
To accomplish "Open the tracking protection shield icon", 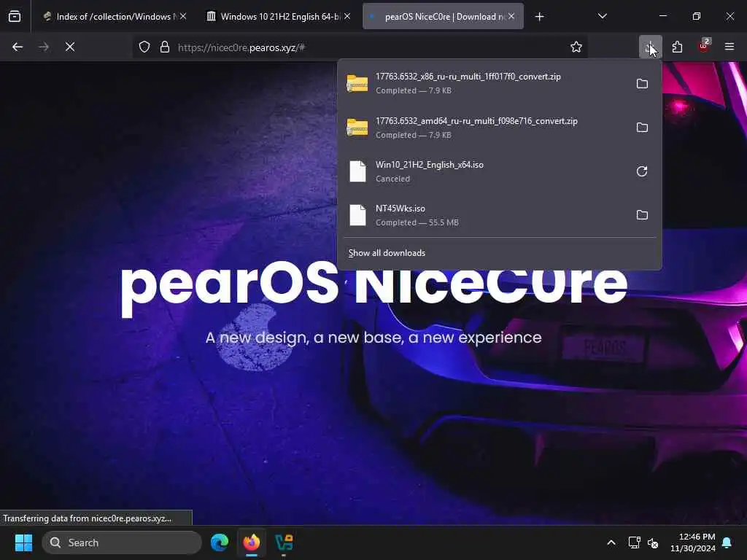I will coord(144,47).
